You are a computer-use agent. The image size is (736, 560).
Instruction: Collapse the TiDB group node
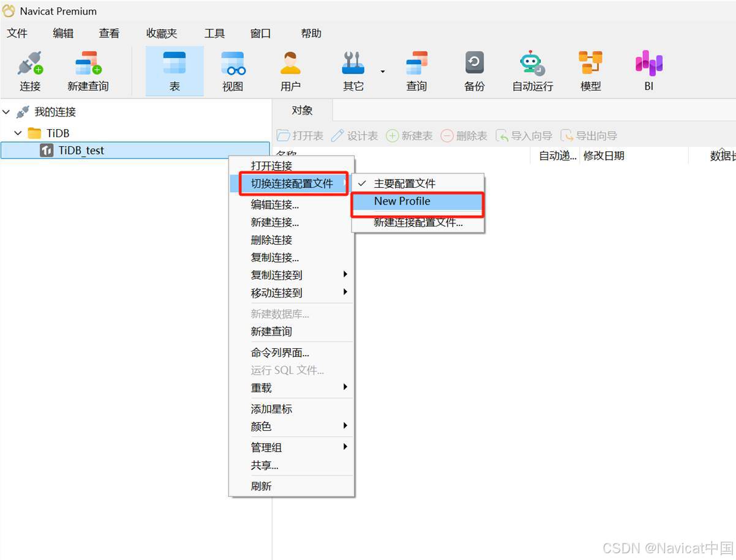point(18,133)
